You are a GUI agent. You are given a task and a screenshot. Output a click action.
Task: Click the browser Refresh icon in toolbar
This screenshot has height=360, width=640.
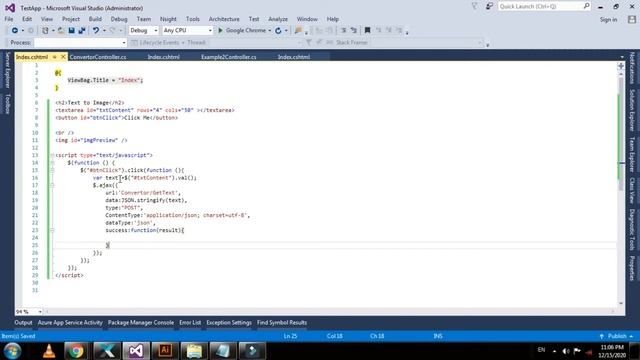tap(278, 31)
